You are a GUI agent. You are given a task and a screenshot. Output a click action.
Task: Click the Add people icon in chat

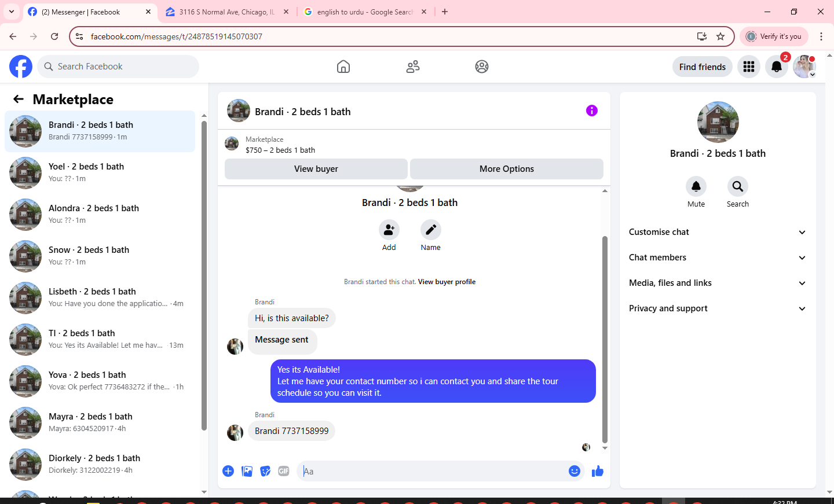[x=389, y=230]
